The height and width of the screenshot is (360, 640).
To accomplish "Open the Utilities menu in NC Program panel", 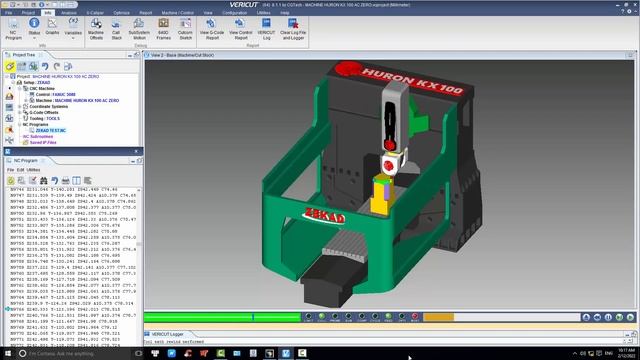I will click(x=33, y=170).
